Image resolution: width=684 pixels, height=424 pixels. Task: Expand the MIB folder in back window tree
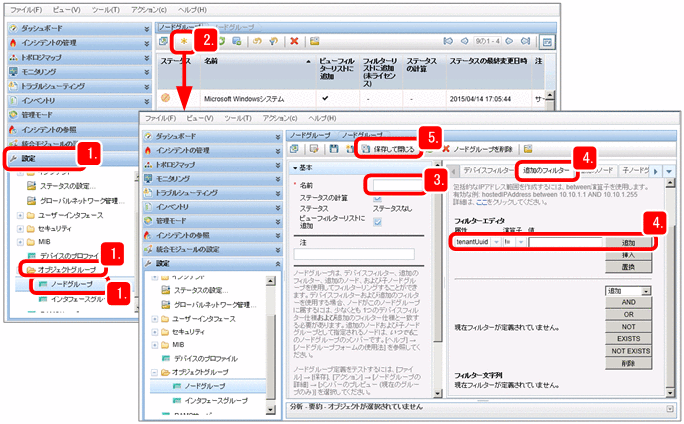click(20, 242)
